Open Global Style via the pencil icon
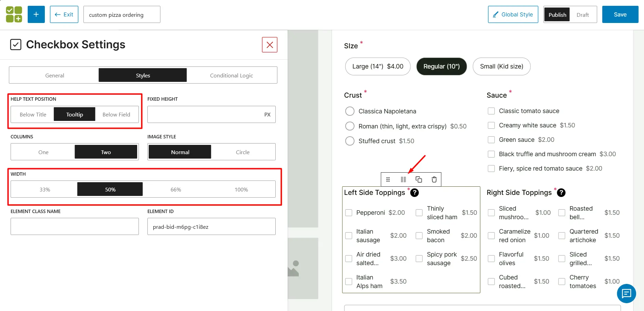644x311 pixels. [513, 14]
